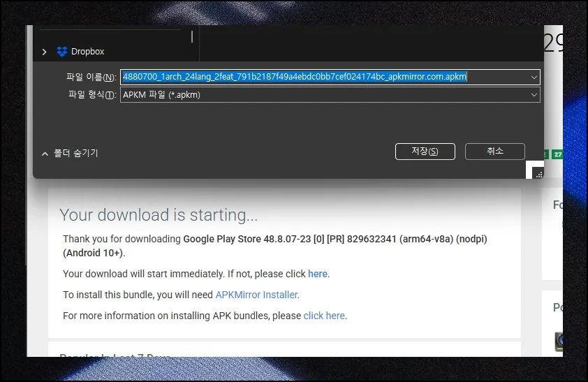The width and height of the screenshot is (588, 382).
Task: Click the Dropbox logo icon
Action: point(62,52)
